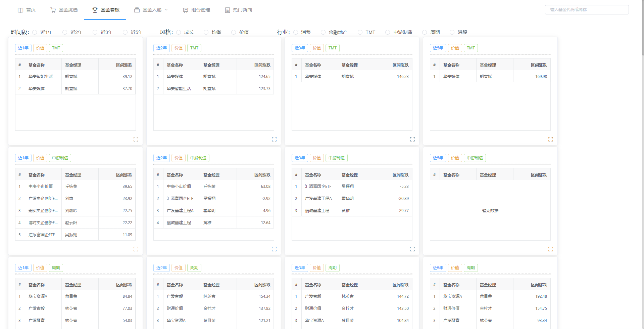
Task: Select the 中游制造 industry radio
Action: coord(388,32)
